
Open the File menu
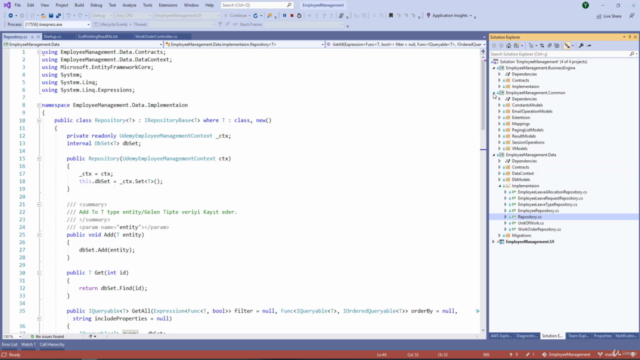coord(18,5)
